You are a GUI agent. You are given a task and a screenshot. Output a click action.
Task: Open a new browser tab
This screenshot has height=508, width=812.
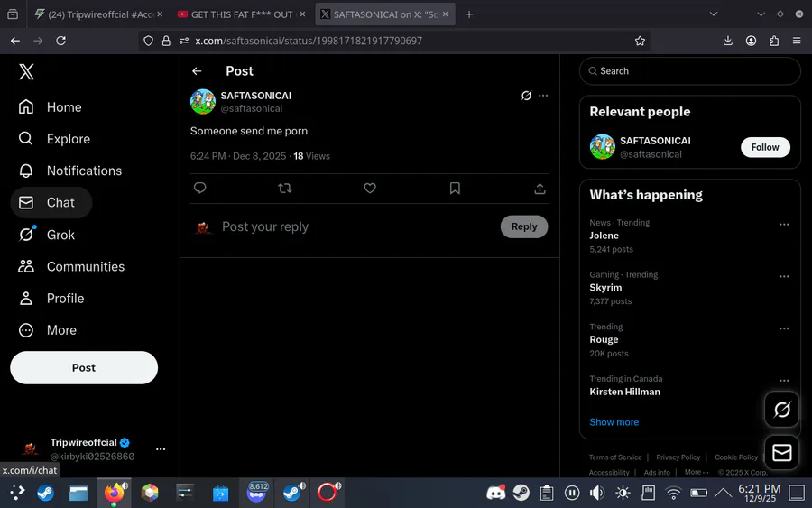tap(468, 14)
